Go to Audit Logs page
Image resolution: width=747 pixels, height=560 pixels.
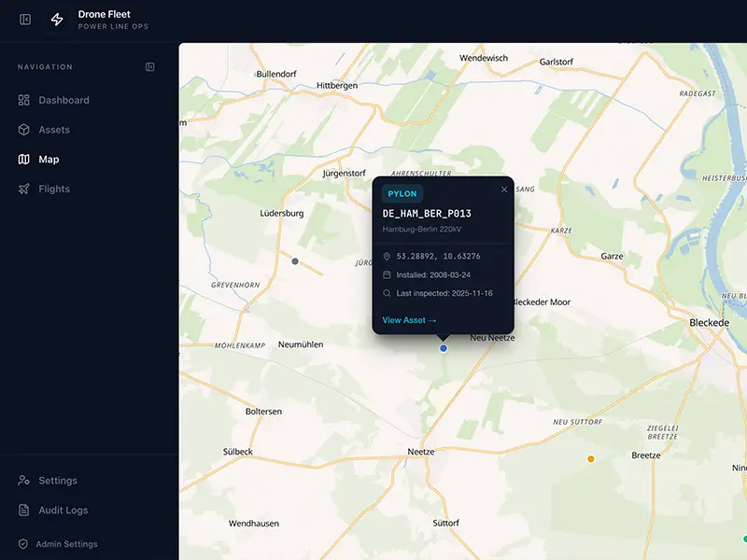[63, 511]
